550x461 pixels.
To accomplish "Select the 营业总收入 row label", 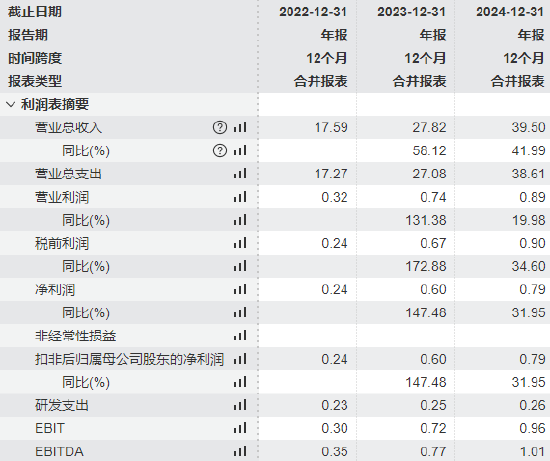I will (68, 127).
